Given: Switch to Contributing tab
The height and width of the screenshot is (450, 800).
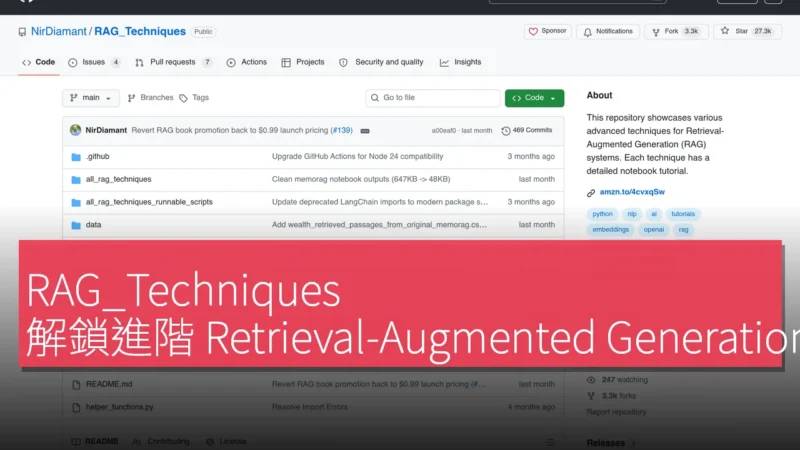Looking at the screenshot, I should [162, 441].
